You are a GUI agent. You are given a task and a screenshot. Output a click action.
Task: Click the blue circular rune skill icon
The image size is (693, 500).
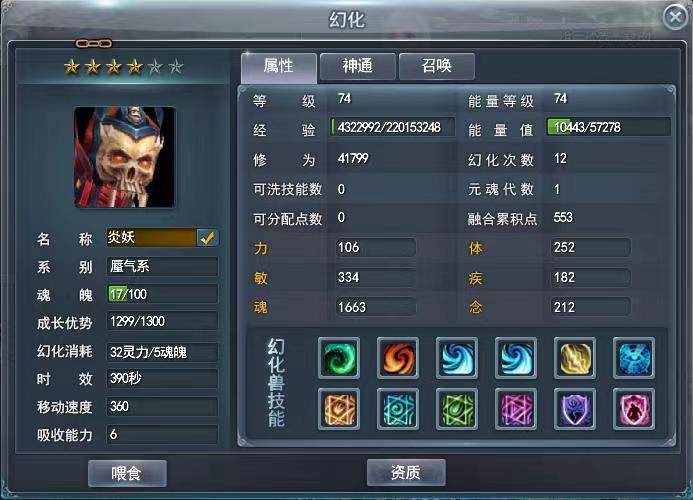tap(634, 358)
